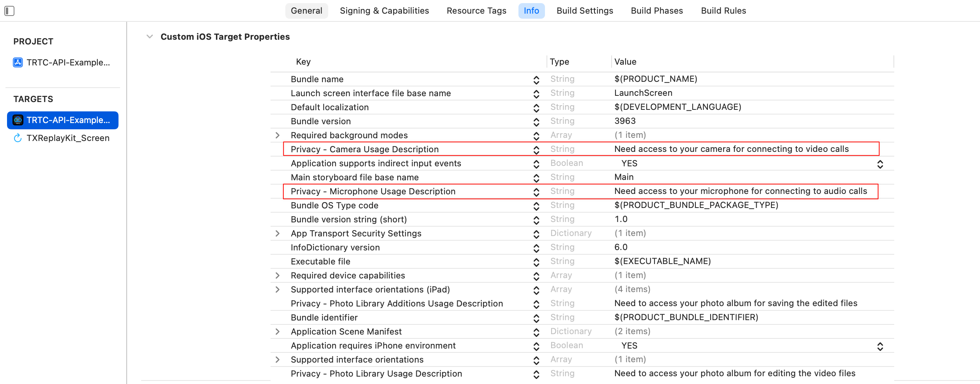Collapse the Custom iOS Target Properties section

tap(150, 37)
